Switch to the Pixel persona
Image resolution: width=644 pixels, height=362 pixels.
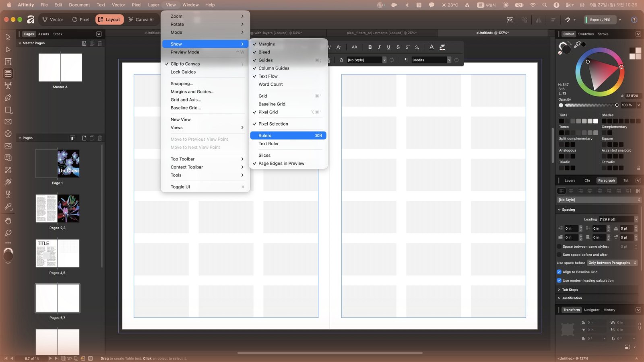tap(80, 20)
